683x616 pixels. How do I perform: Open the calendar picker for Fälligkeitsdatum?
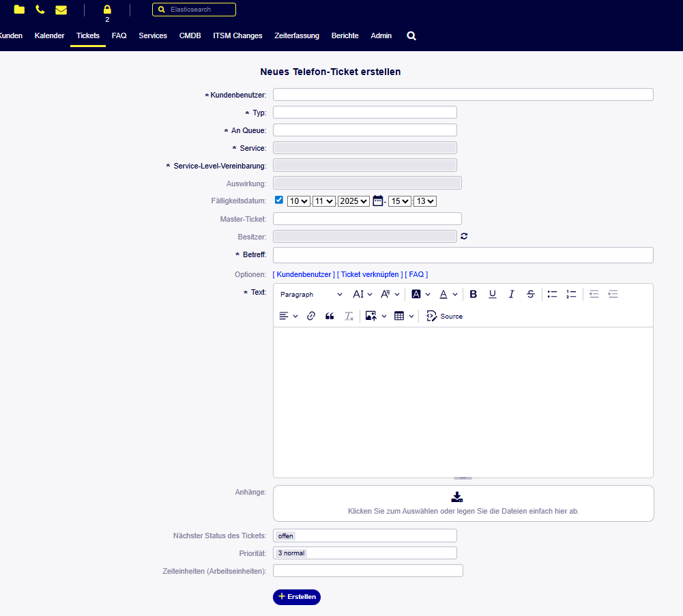coord(377,201)
